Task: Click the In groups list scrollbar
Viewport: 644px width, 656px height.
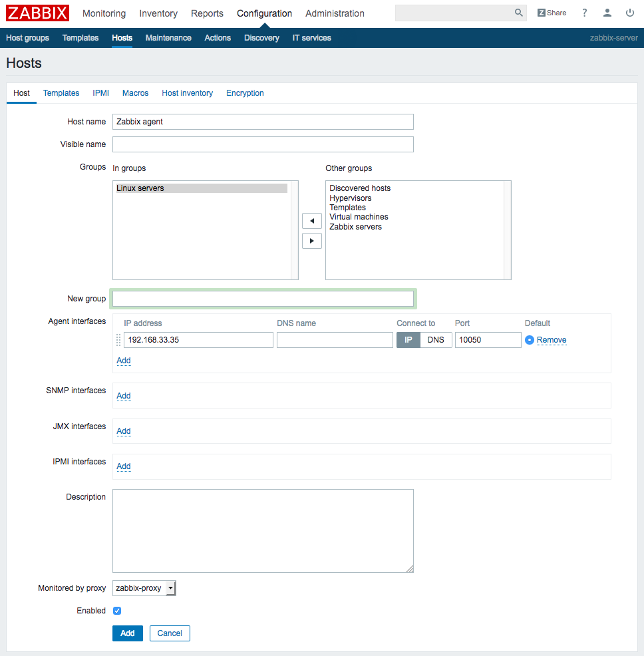Action: 295,230
